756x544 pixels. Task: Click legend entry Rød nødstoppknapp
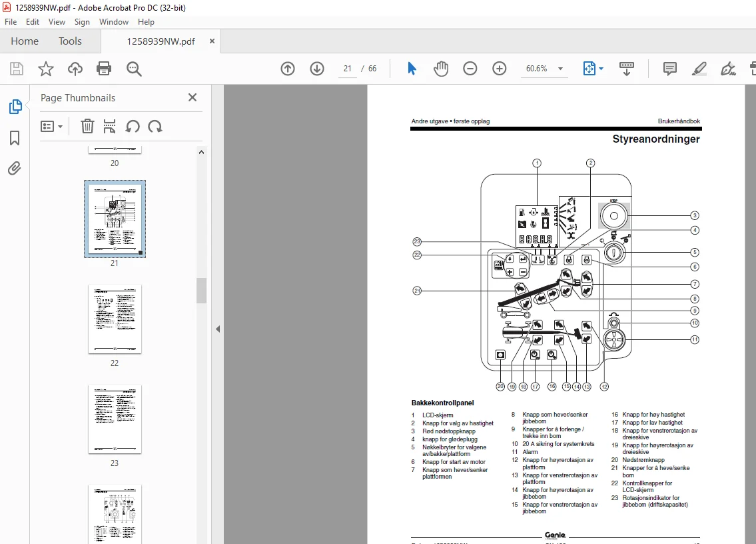point(449,431)
